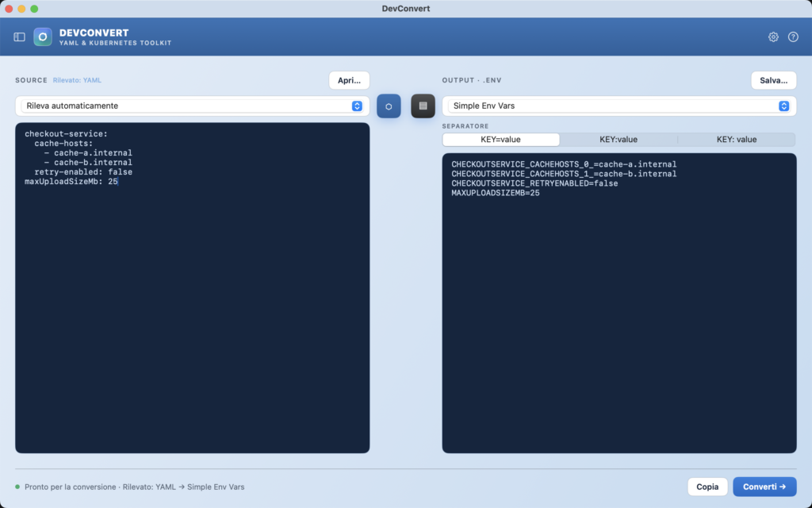Click the DevConvert app logo

tap(43, 37)
